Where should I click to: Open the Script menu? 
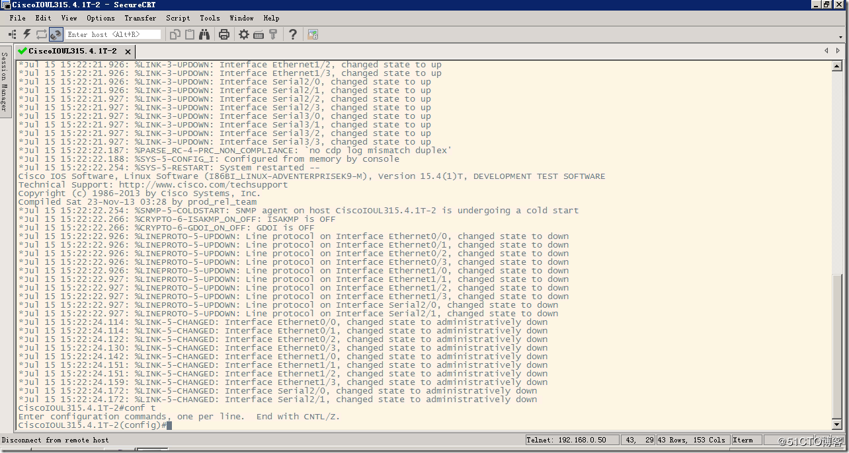coord(178,18)
